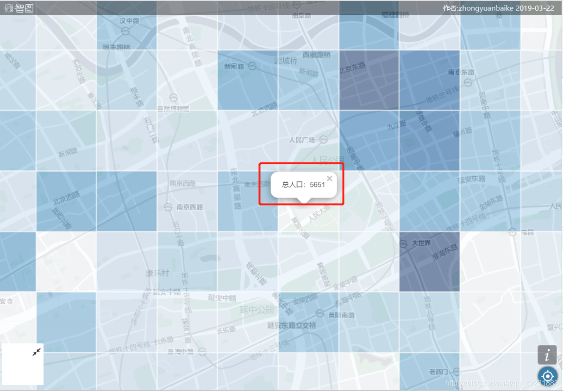
Task: Close the 总人口 popup
Action: tap(329, 178)
